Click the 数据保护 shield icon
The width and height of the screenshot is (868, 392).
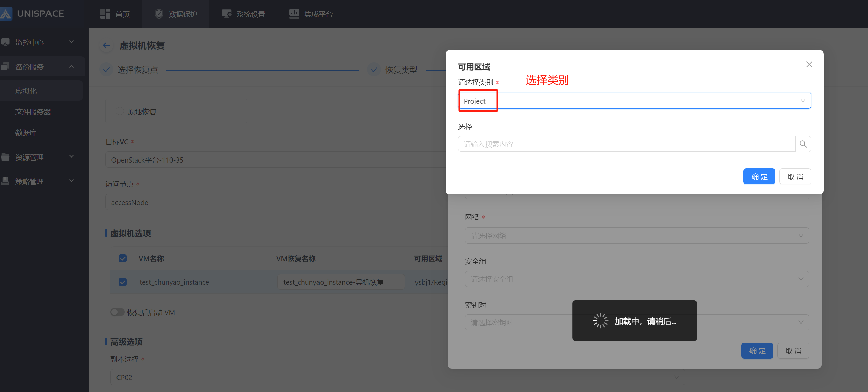point(159,14)
